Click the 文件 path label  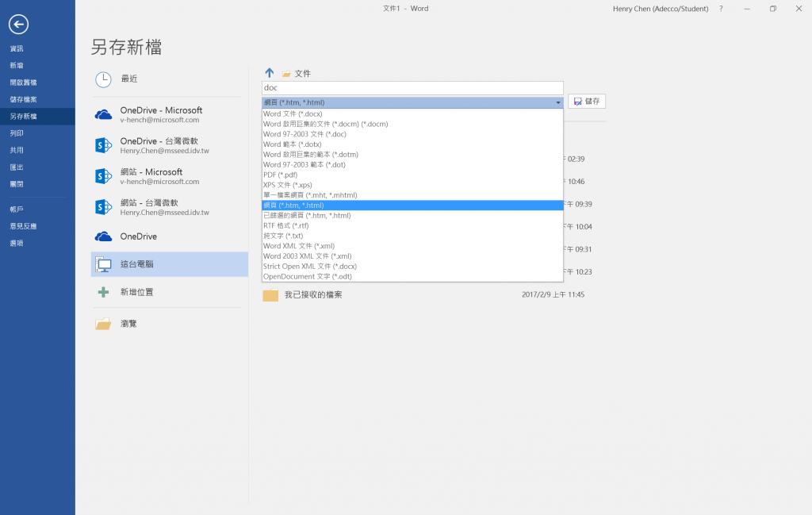pos(302,74)
